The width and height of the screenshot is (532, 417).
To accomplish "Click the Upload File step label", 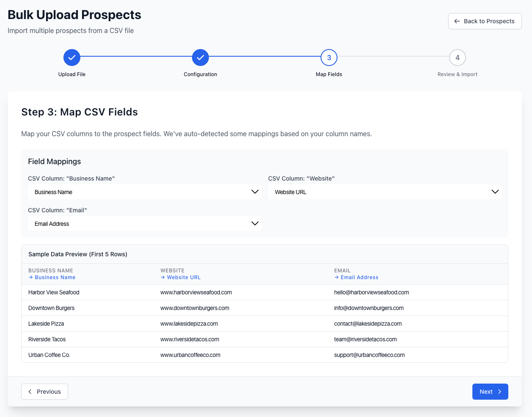I will 72,74.
